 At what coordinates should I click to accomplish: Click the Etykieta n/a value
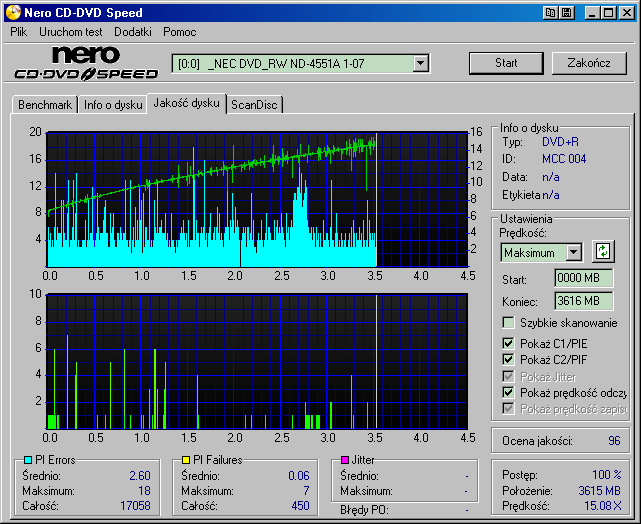tap(551, 195)
